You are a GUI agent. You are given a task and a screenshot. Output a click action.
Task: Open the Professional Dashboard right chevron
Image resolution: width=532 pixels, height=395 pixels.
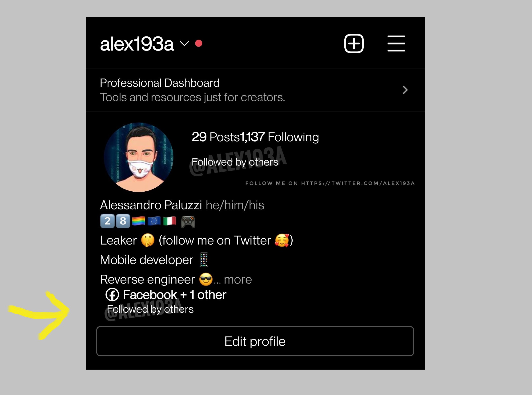405,90
